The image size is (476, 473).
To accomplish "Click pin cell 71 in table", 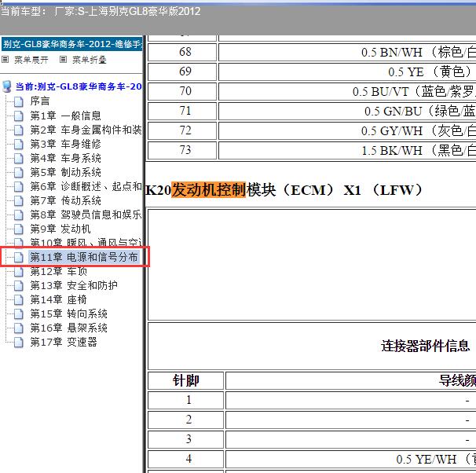I will (182, 111).
